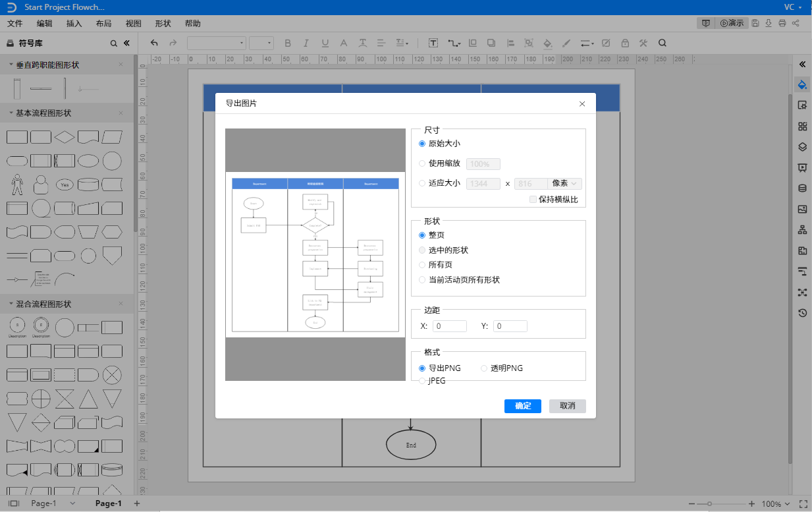Open the history clock icon in right sidebar
The width and height of the screenshot is (812, 512).
802,313
